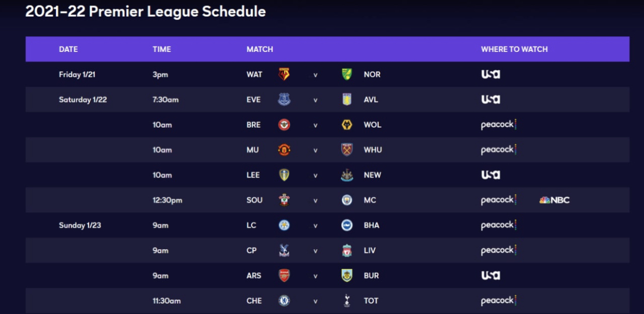Click the Tottenham cockerel crest
This screenshot has width=644, height=314.
[x=347, y=301]
